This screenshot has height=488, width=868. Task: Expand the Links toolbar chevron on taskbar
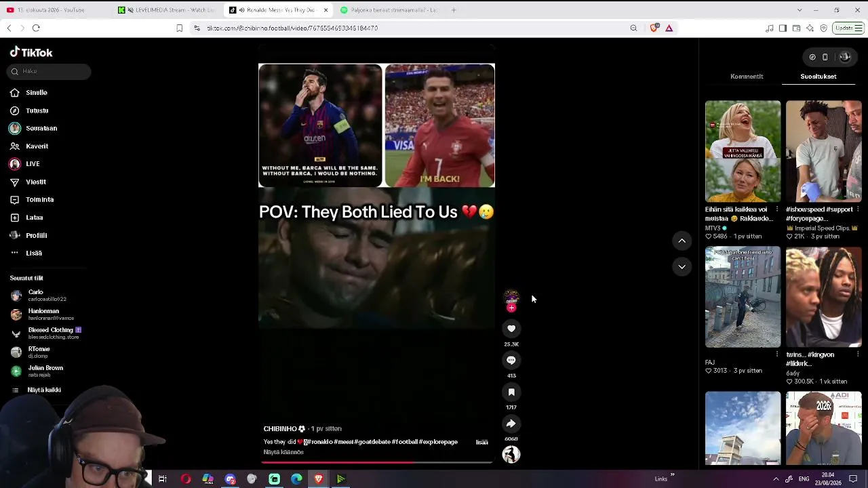(672, 475)
